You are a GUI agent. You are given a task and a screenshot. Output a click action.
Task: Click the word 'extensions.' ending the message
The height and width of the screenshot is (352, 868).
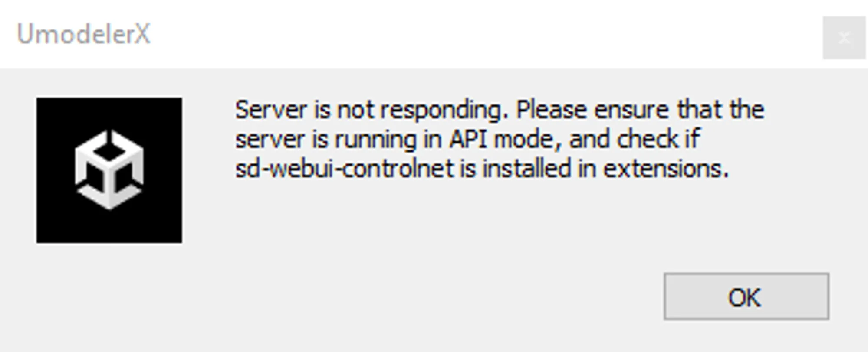(666, 169)
